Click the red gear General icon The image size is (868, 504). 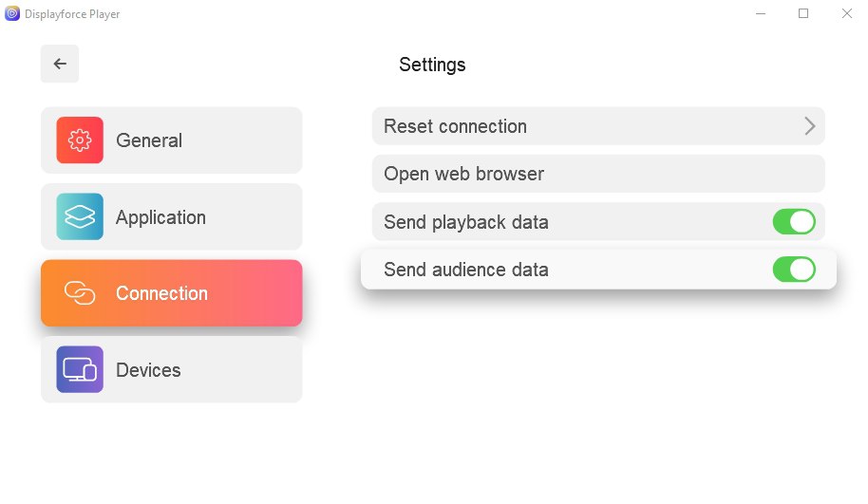(x=80, y=140)
